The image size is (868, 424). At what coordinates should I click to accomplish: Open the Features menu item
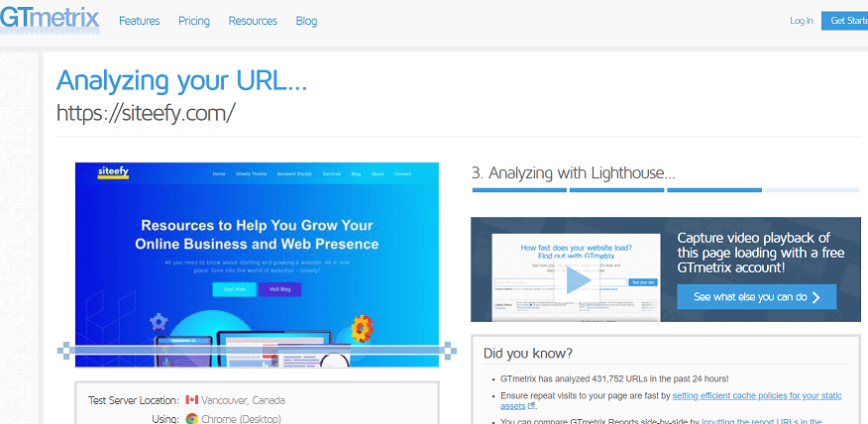click(140, 21)
